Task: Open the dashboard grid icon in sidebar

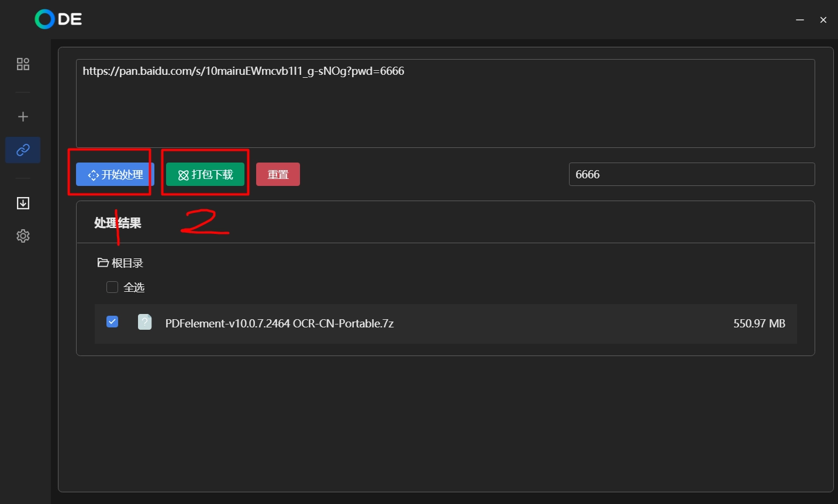Action: [x=23, y=64]
